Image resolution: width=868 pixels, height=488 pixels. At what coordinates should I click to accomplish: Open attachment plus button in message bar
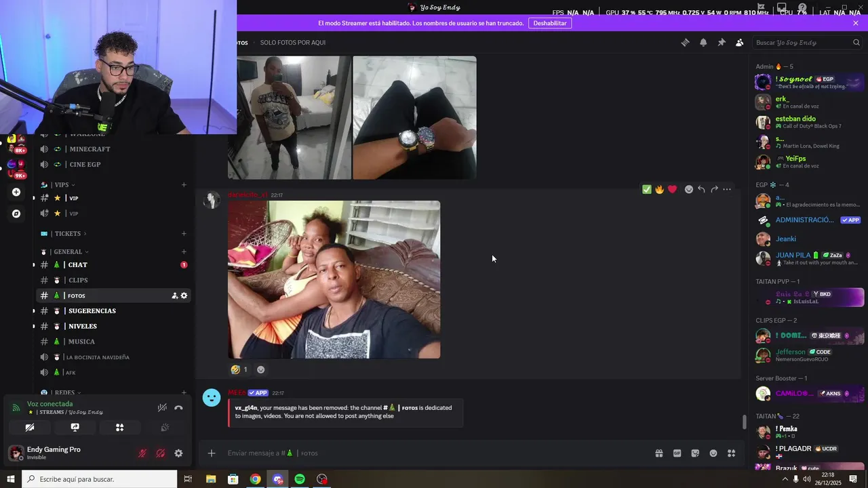[212, 453]
